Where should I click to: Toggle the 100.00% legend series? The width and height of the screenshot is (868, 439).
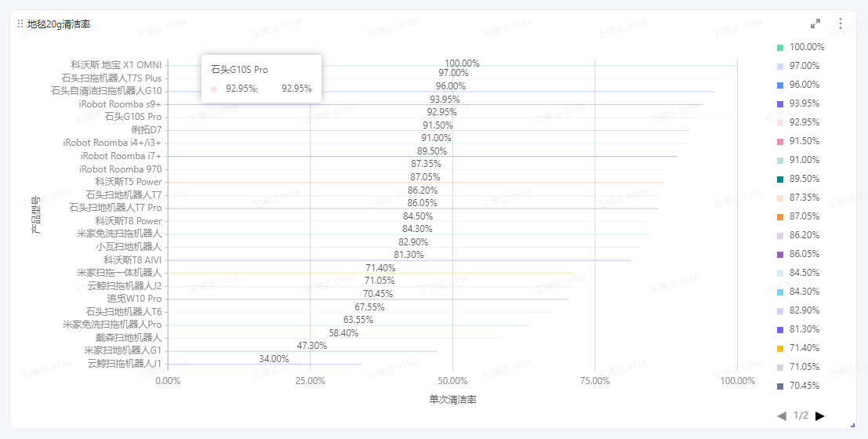(x=801, y=47)
